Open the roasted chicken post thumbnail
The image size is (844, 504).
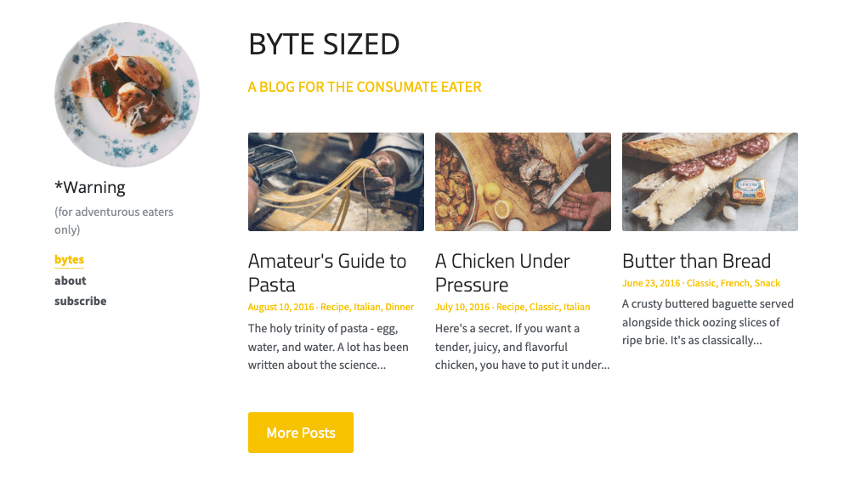click(523, 182)
